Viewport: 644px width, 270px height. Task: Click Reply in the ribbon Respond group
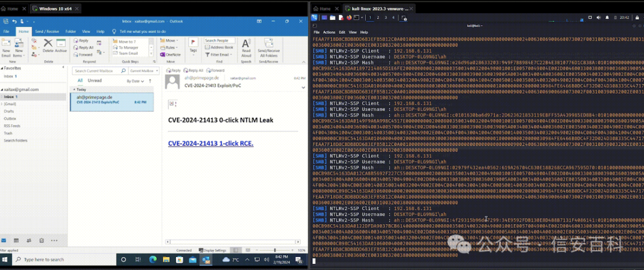(x=81, y=41)
